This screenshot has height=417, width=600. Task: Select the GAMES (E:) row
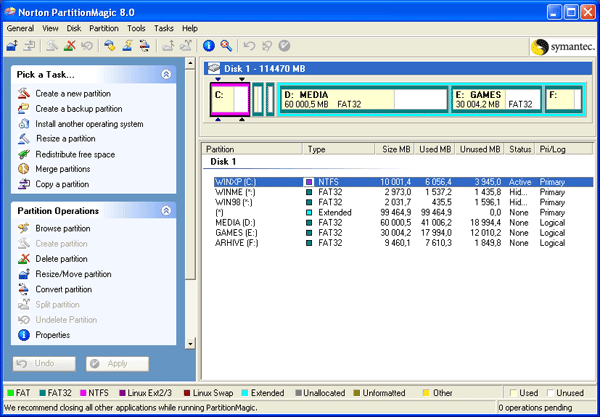pos(403,233)
